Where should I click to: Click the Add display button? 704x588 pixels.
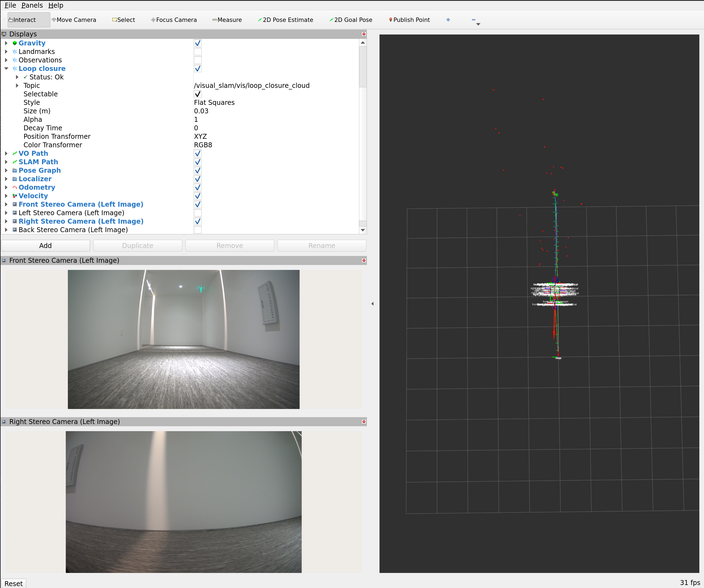click(45, 246)
